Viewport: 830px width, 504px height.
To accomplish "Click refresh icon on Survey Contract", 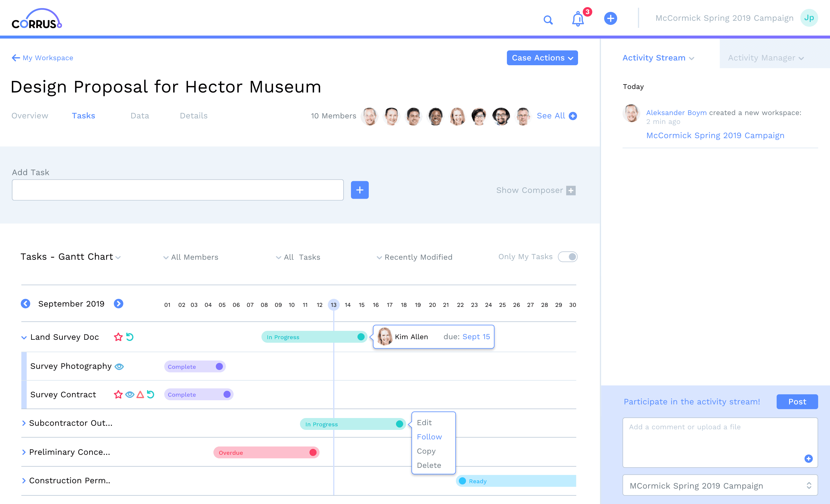I will tap(151, 394).
